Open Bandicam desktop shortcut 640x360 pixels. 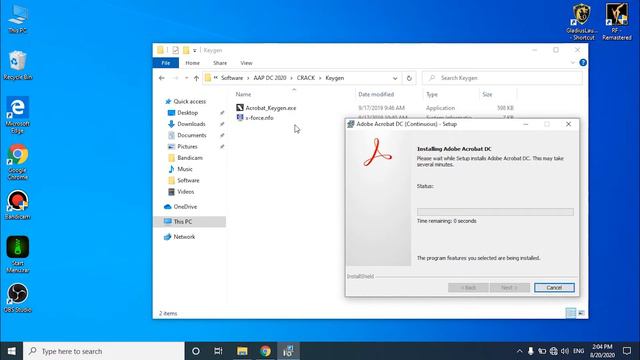pyautogui.click(x=18, y=205)
